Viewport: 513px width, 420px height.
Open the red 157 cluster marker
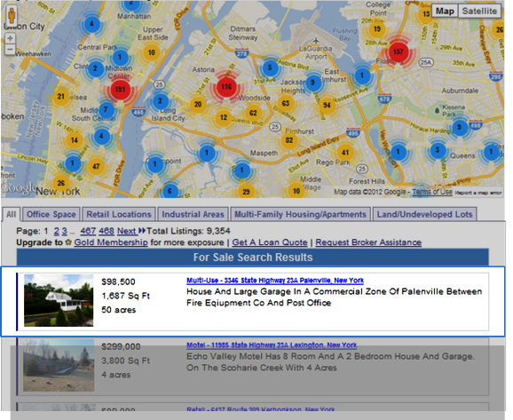click(399, 52)
